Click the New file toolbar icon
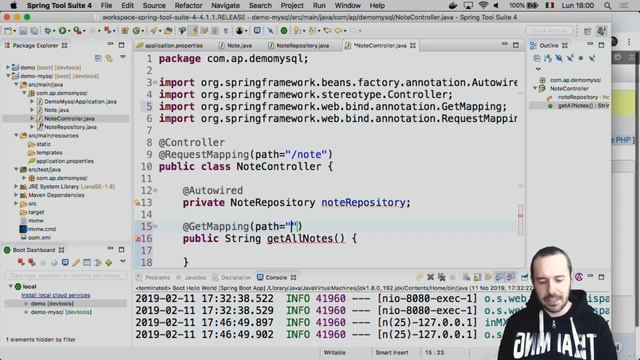Screen dimensions: 640x360 coord(8,31)
